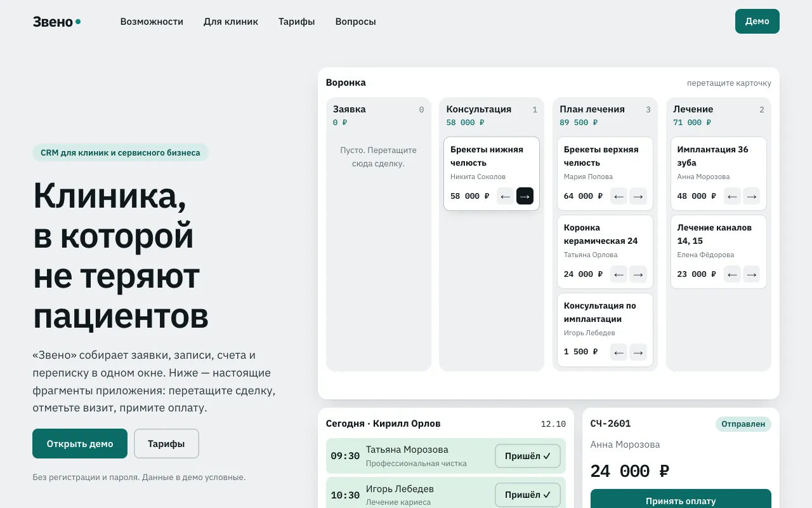Move Коронка керамическая 24 to previous stage

point(619,274)
